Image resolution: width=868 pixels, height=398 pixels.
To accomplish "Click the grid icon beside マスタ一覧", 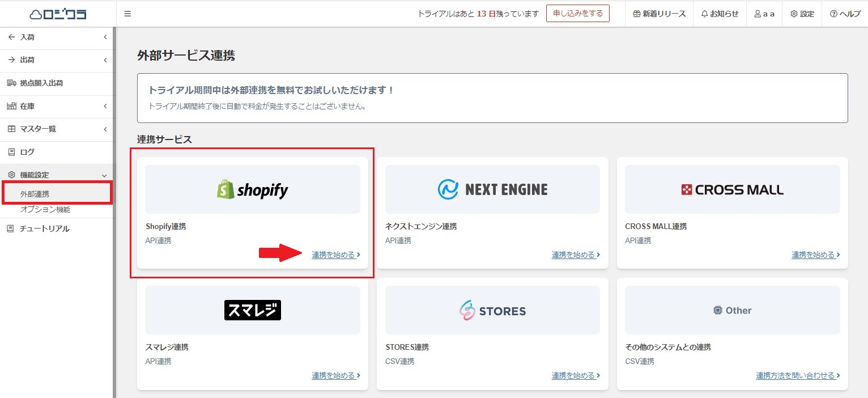I will [11, 129].
